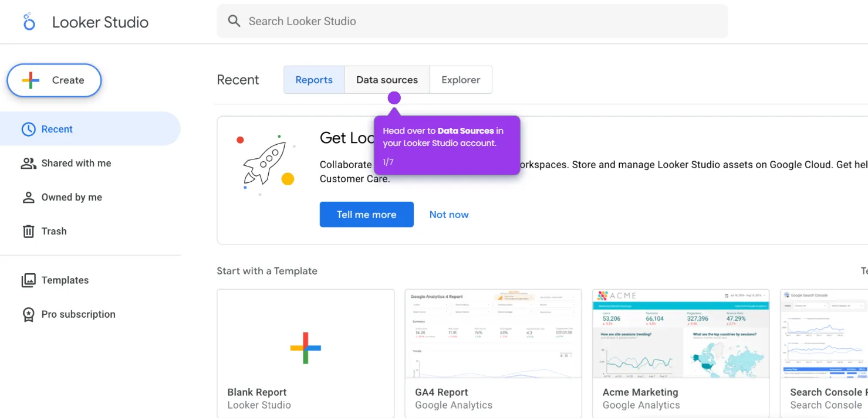Click the colorful plus icon in Create
Viewport: 868px width, 418px height.
pyautogui.click(x=31, y=80)
